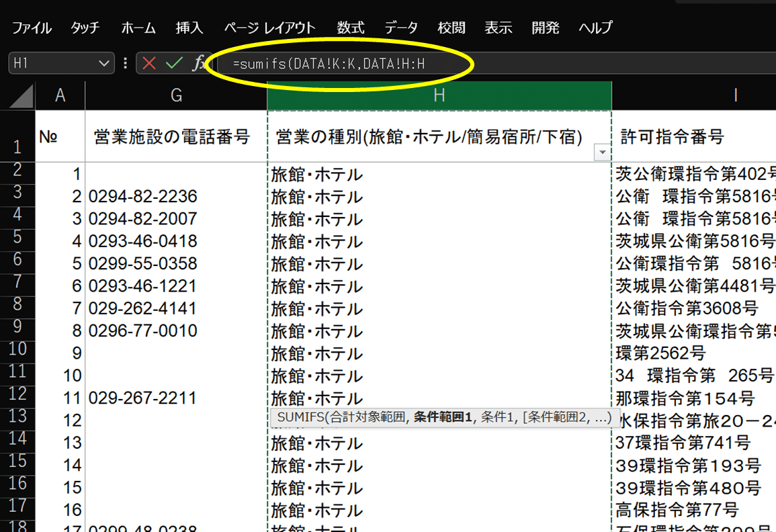Click inside the formula bar text

329,64
